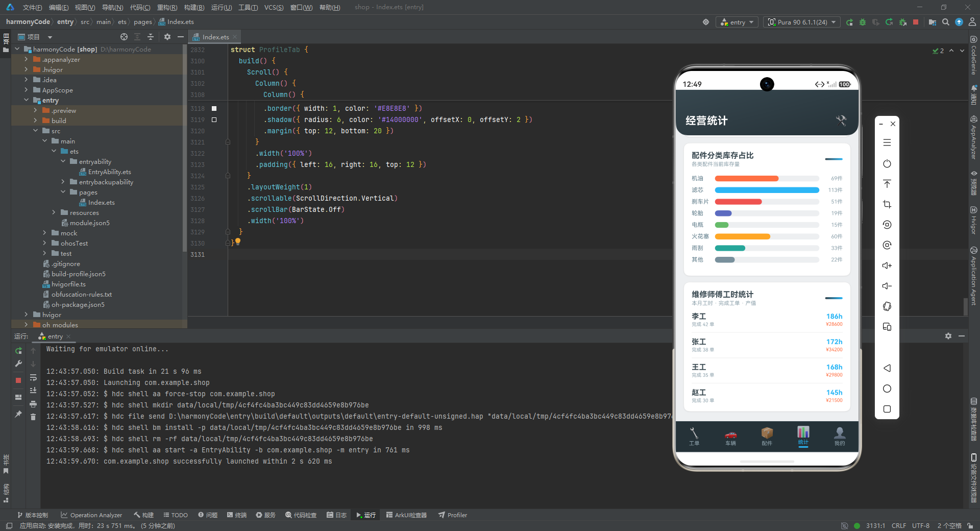Viewport: 980px width, 531px height.
Task: Open the 终端 tool window button
Action: (237, 515)
